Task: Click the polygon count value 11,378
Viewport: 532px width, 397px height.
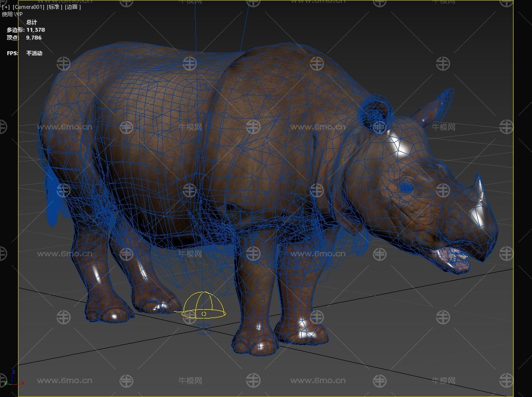Action: pyautogui.click(x=36, y=30)
